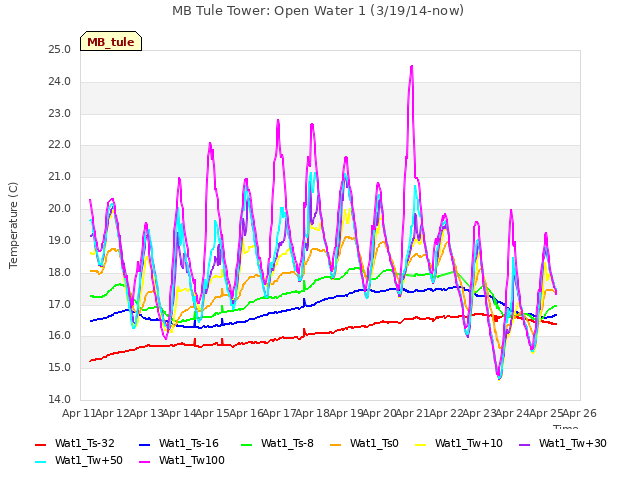Click the Apr 18 x-axis date label
This screenshot has height=480, width=640.
[x=312, y=413]
